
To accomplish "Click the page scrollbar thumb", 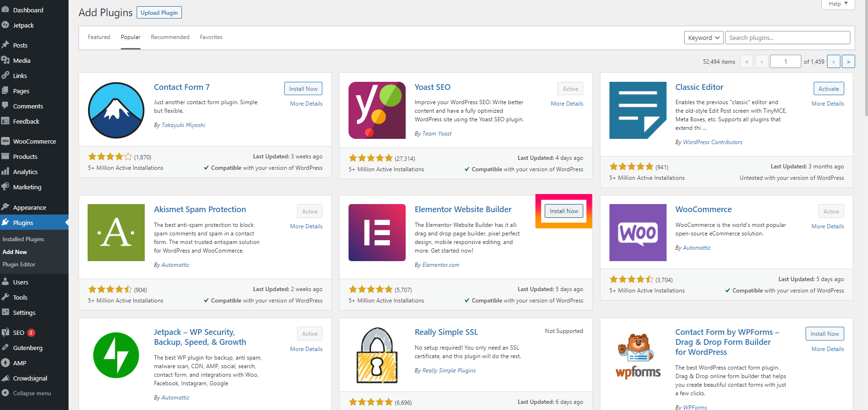I will pos(866,57).
